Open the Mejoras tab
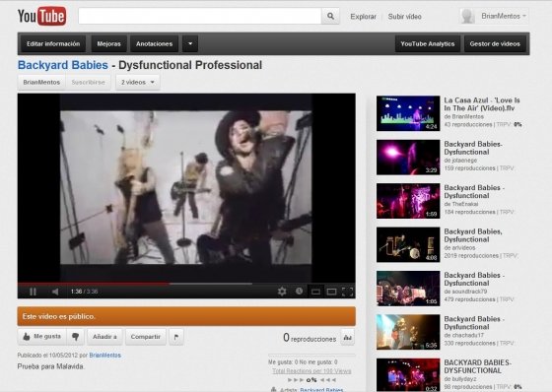 [108, 44]
